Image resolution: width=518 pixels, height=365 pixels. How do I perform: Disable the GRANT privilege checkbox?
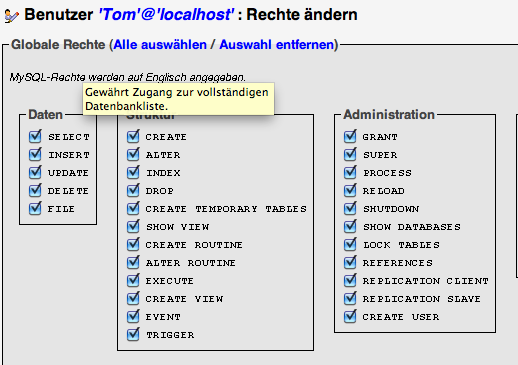point(350,136)
